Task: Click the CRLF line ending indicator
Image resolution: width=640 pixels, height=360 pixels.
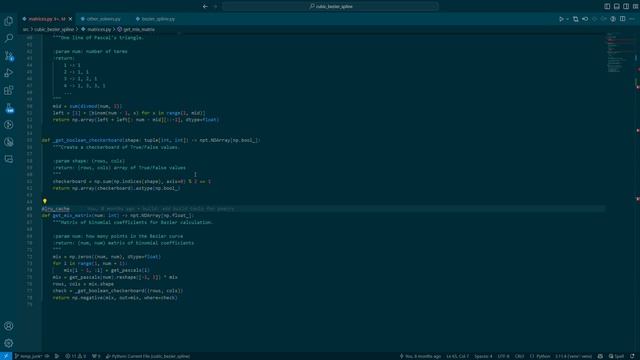Action: [x=519, y=356]
